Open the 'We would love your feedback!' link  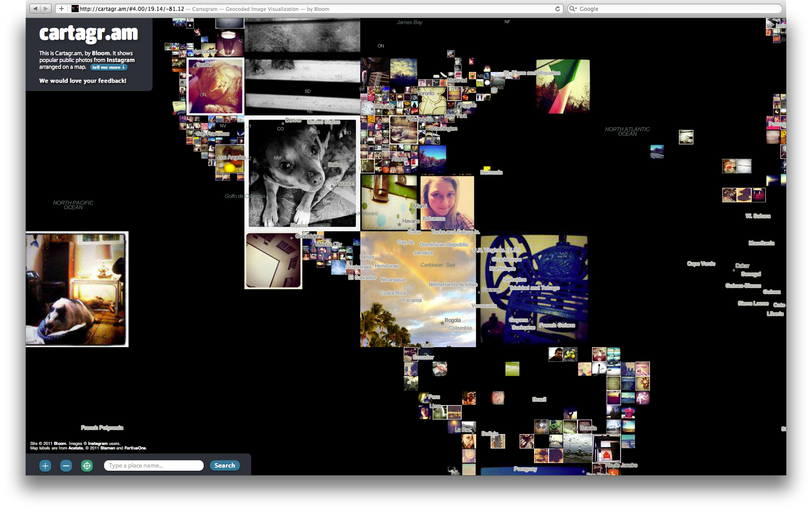click(x=83, y=81)
